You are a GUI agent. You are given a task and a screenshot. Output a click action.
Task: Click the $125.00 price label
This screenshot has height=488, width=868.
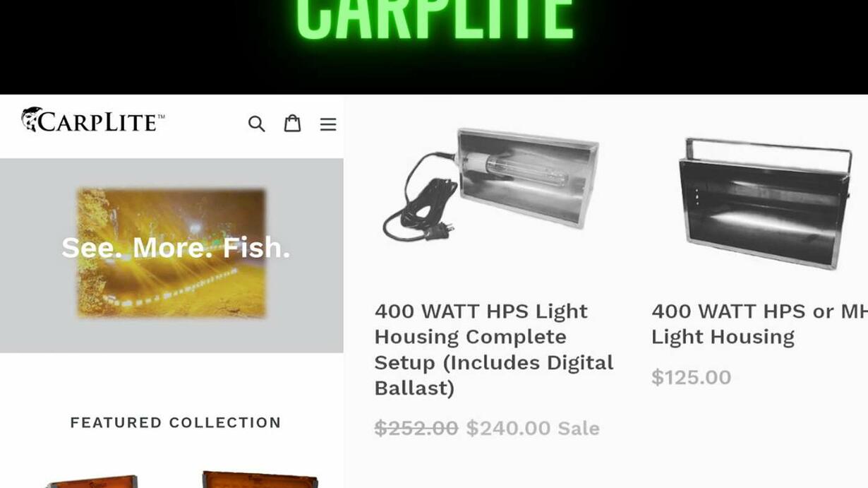tap(691, 377)
